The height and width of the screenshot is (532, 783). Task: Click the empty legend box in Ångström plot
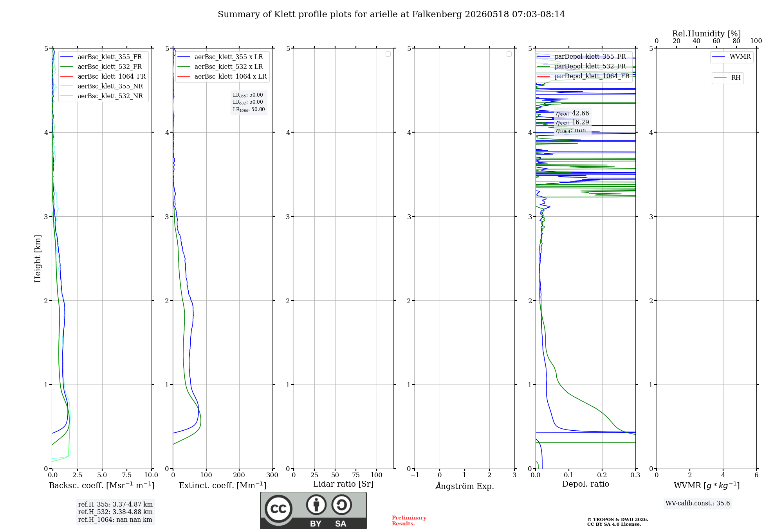[x=509, y=54]
